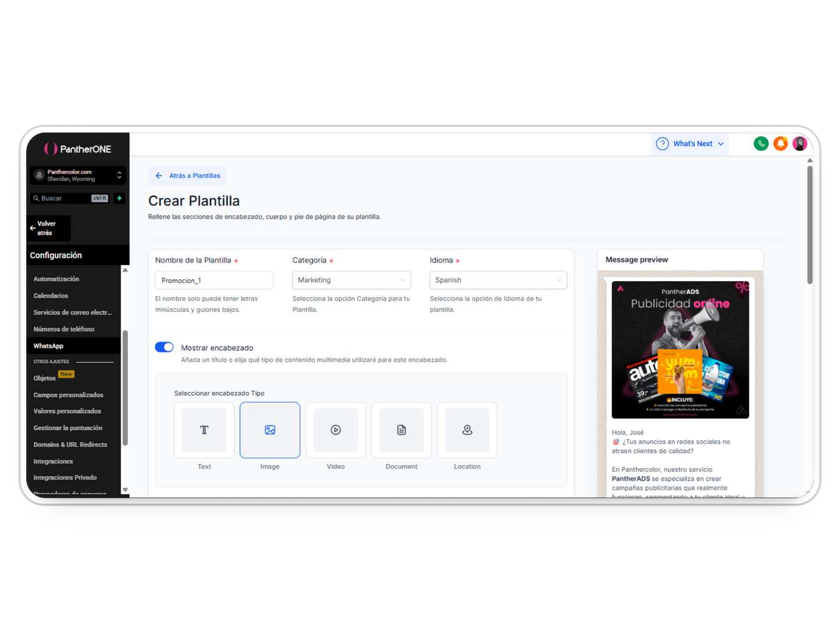Open the green phone dialer icon
This screenshot has width=840, height=630.
click(761, 144)
